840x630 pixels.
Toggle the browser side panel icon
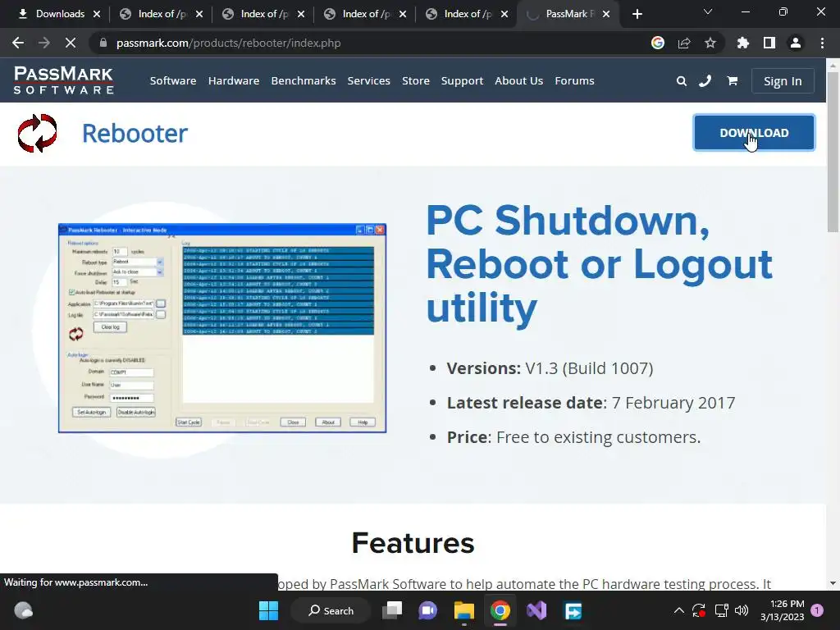(769, 43)
